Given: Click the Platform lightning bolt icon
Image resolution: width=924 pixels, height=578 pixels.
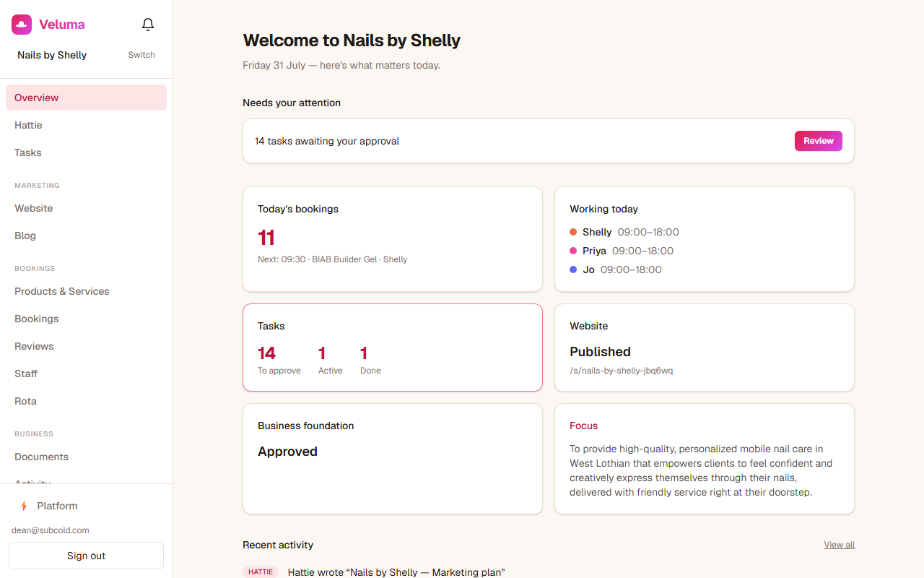Looking at the screenshot, I should (x=24, y=506).
